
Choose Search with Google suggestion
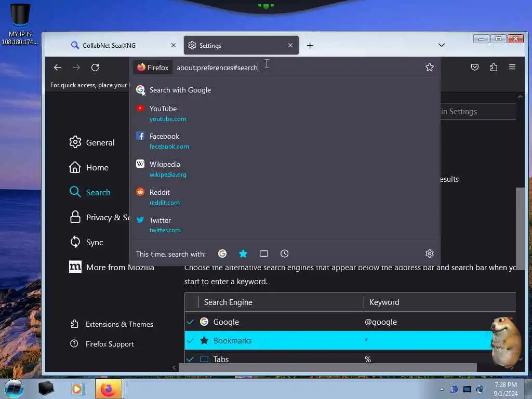[285, 90]
